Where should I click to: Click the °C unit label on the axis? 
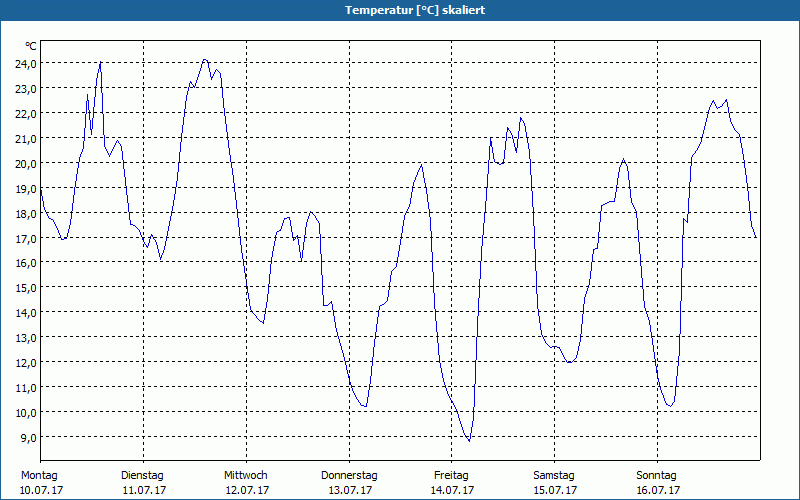[x=31, y=46]
